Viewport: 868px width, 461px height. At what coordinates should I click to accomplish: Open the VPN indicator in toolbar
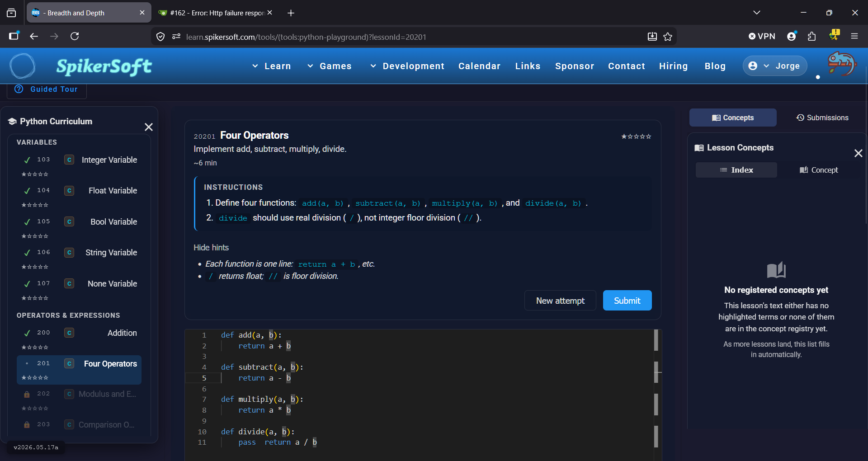pyautogui.click(x=762, y=36)
